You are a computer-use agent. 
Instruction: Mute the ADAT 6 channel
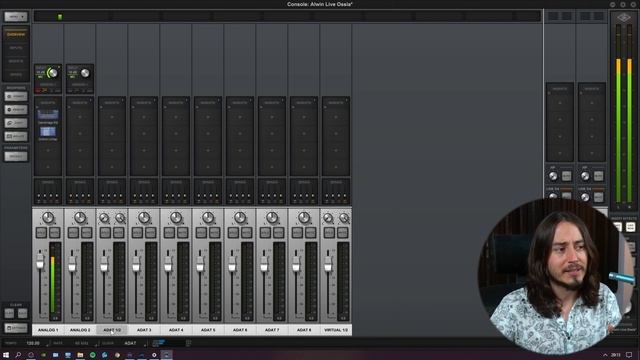pos(246,232)
